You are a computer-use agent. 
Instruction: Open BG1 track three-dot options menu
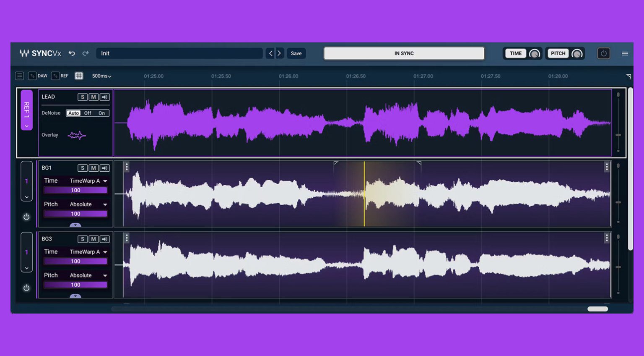tap(606, 167)
